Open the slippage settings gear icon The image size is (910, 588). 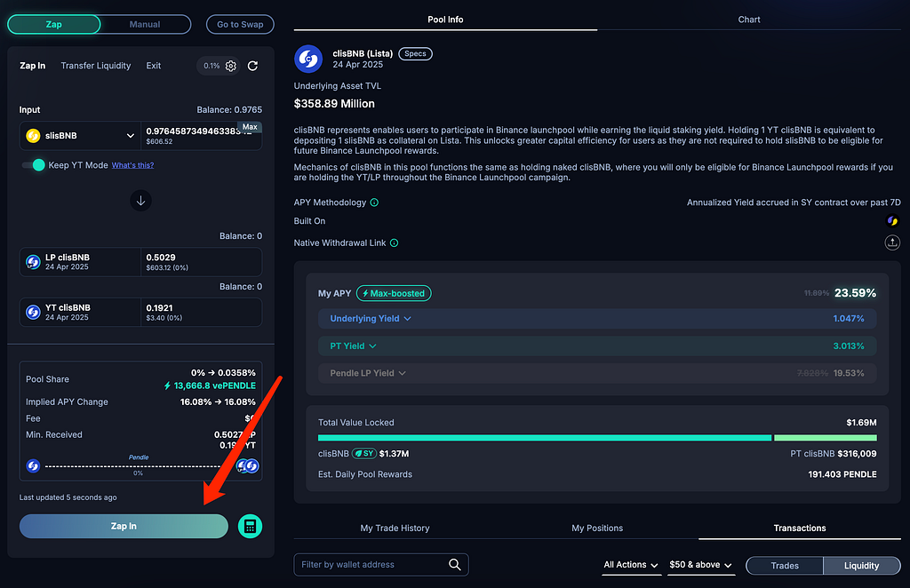coord(231,66)
